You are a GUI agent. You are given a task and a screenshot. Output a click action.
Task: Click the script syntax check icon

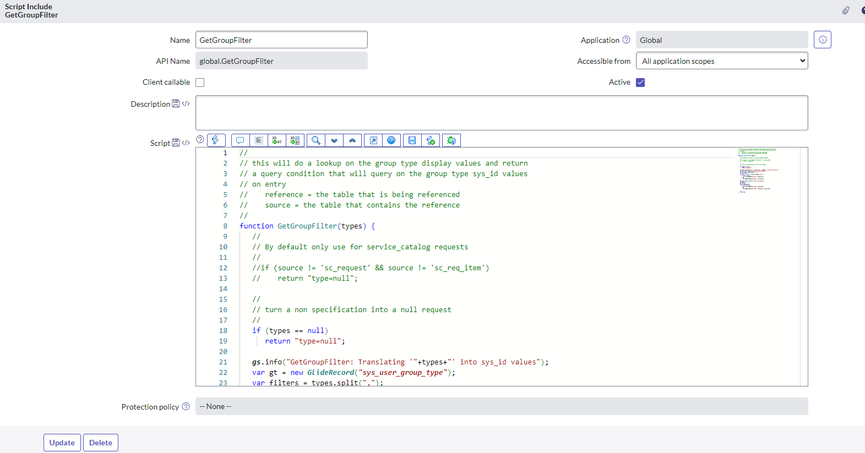pos(431,140)
